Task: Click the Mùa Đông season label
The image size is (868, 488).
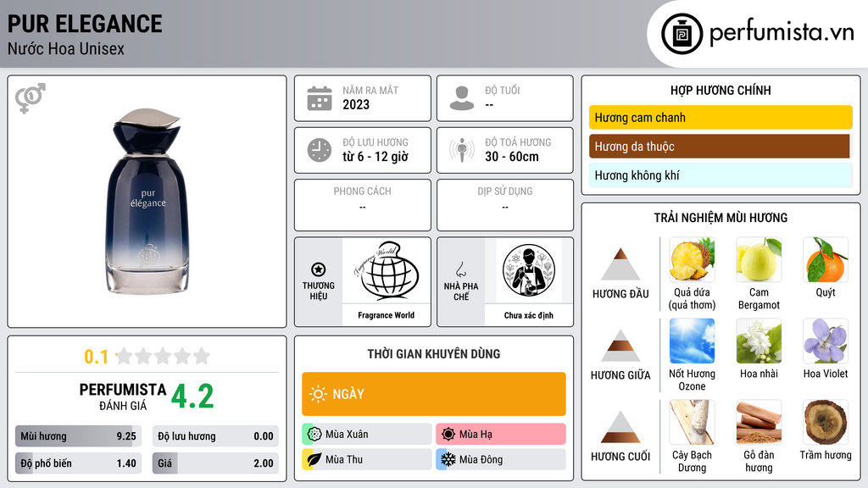Action: pyautogui.click(x=481, y=459)
